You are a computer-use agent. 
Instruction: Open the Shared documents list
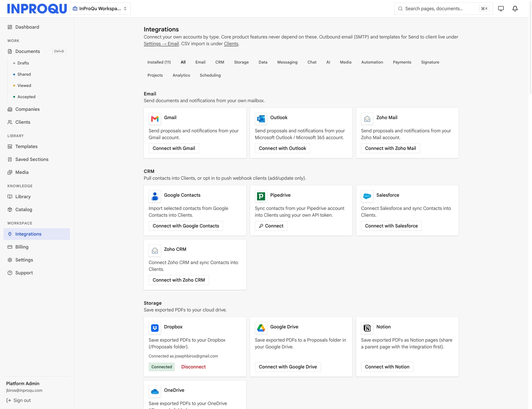pyautogui.click(x=24, y=74)
